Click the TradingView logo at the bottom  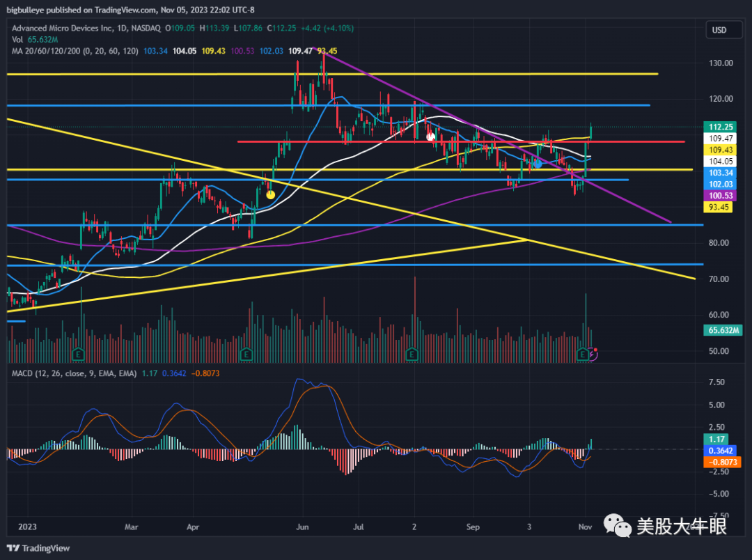pyautogui.click(x=38, y=548)
